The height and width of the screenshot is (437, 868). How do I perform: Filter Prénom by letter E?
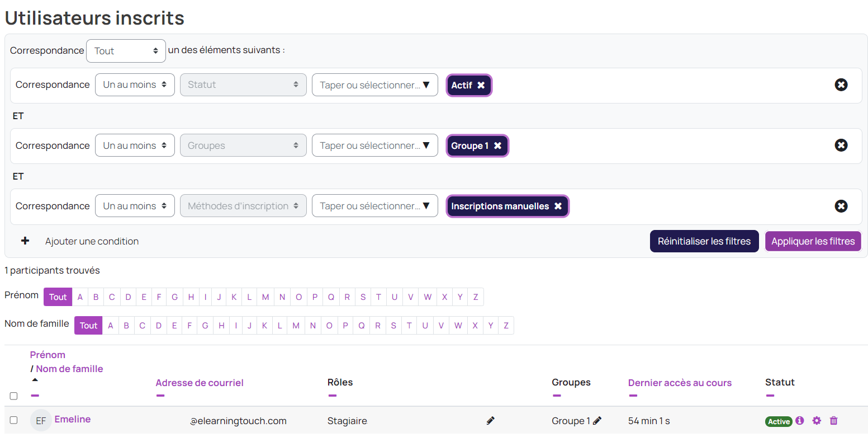pos(144,297)
